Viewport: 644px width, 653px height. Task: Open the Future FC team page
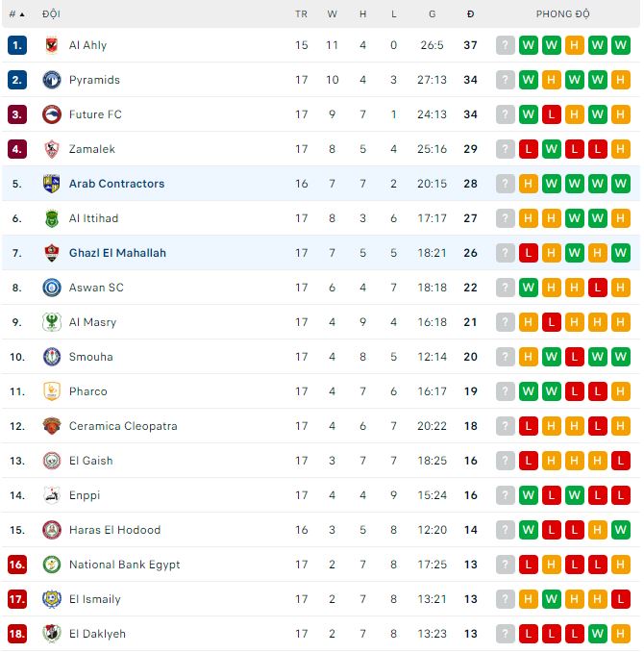tap(95, 114)
